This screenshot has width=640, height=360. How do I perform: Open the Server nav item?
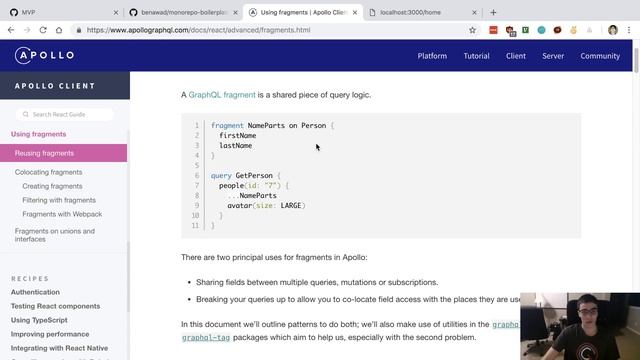(553, 56)
